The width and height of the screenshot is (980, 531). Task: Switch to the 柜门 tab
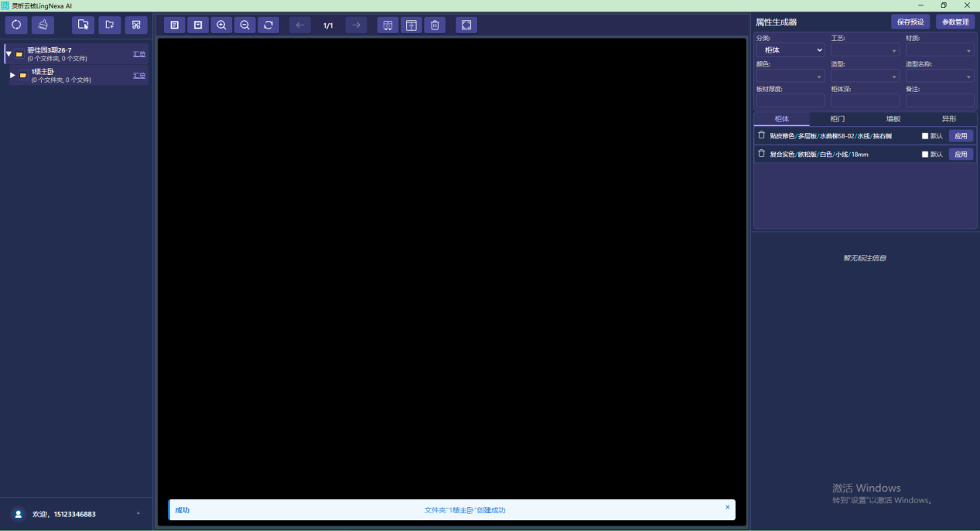[x=837, y=119]
